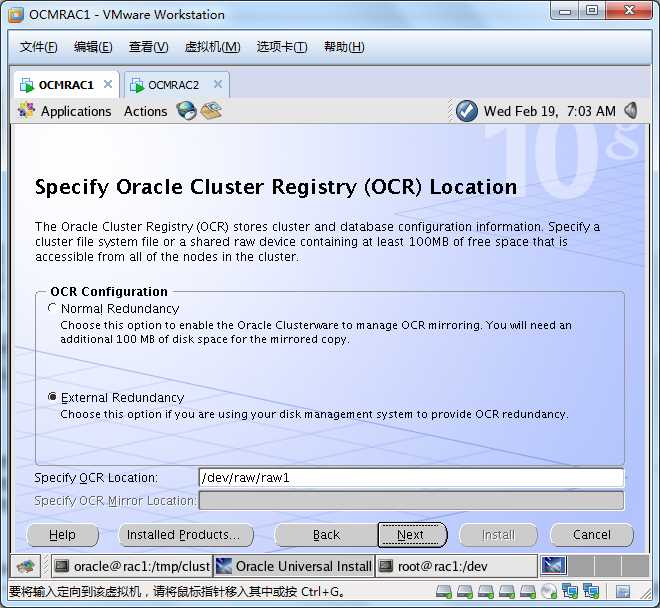The image size is (660, 608).
Task: Open the 虚拟机(M) menu
Action: (x=213, y=47)
